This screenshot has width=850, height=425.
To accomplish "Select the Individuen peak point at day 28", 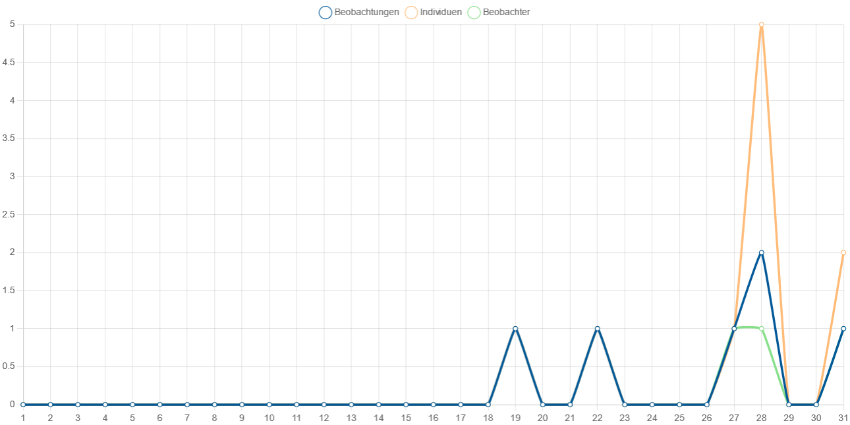I will [x=762, y=24].
